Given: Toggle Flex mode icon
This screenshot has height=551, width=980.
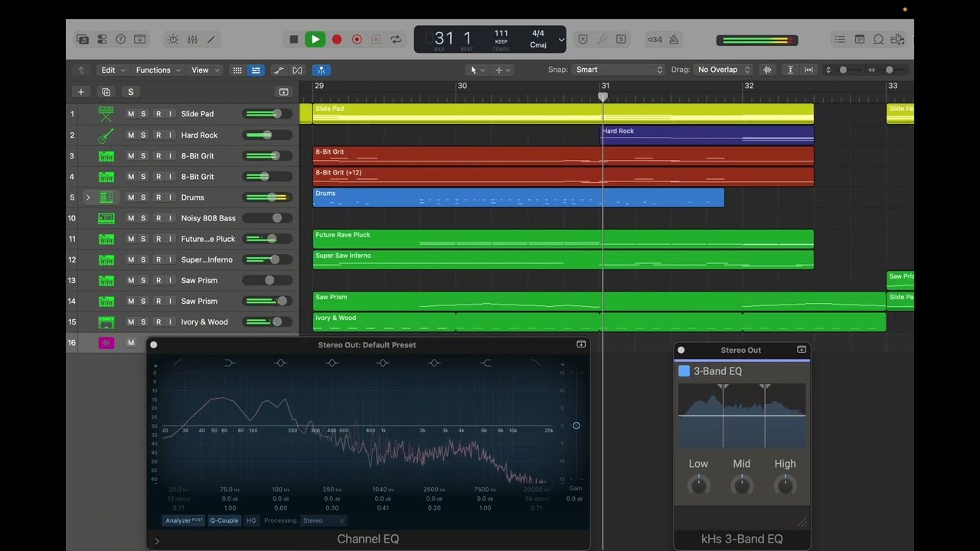Looking at the screenshot, I should pyautogui.click(x=297, y=70).
